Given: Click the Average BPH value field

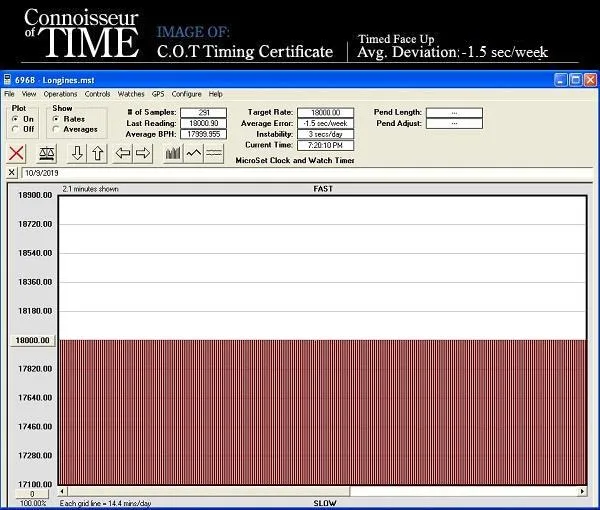Looking at the screenshot, I should pos(204,134).
